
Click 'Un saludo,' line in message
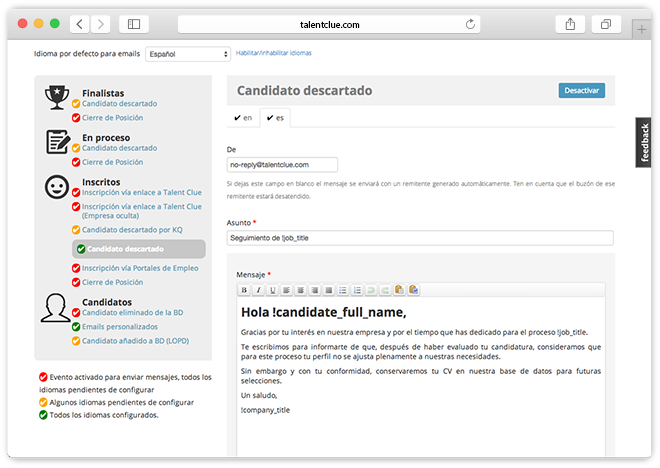[259, 396]
